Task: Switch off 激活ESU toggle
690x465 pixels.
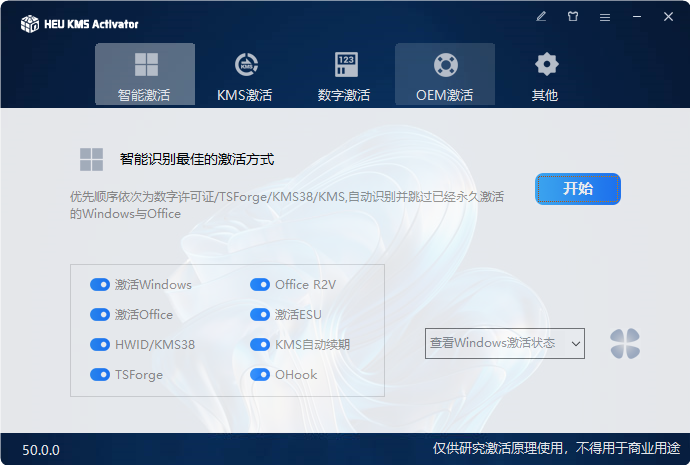Action: 260,315
